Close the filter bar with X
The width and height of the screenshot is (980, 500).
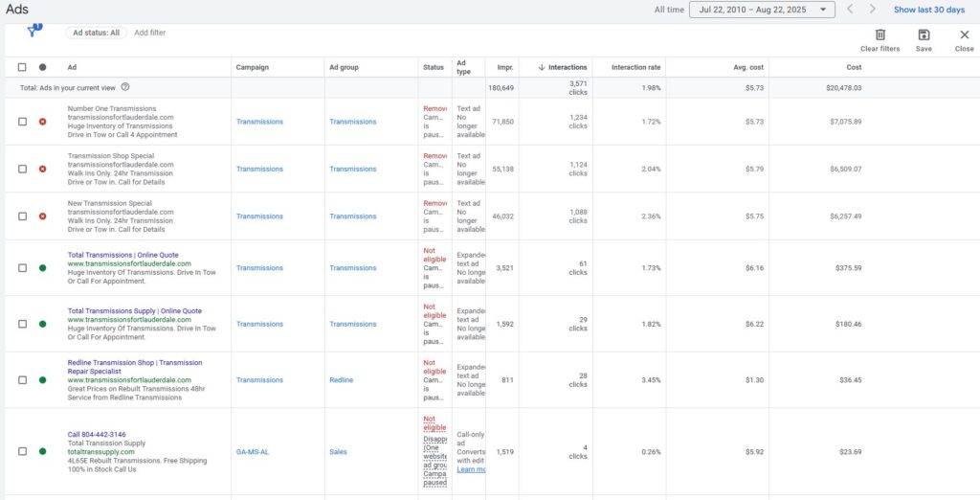click(965, 35)
